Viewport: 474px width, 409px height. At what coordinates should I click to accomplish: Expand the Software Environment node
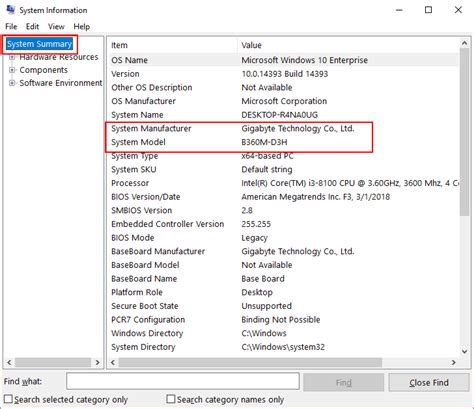(x=12, y=83)
